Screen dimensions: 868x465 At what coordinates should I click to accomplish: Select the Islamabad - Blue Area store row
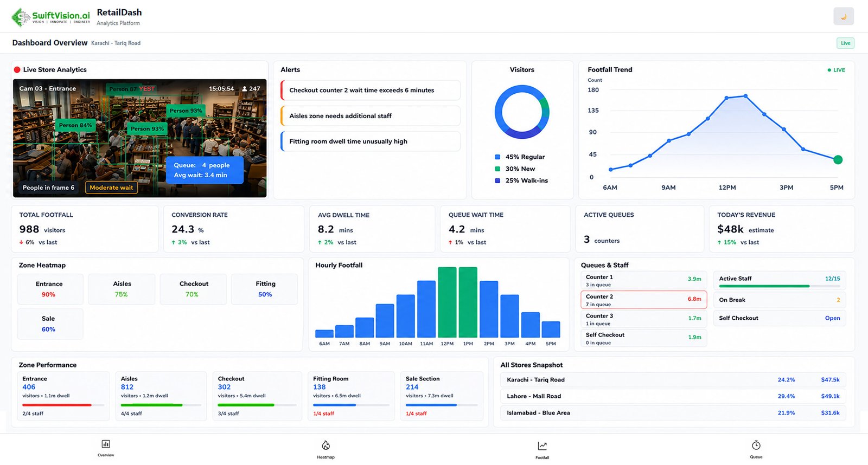pyautogui.click(x=673, y=413)
